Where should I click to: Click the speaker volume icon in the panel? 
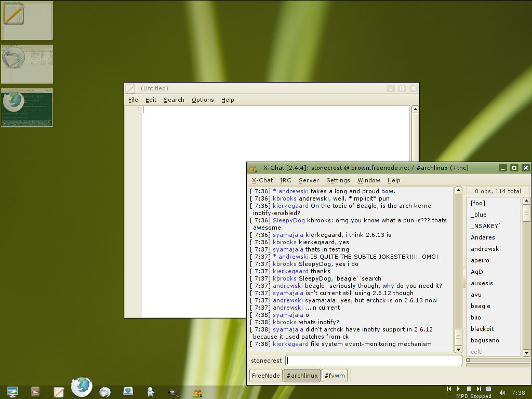[502, 393]
